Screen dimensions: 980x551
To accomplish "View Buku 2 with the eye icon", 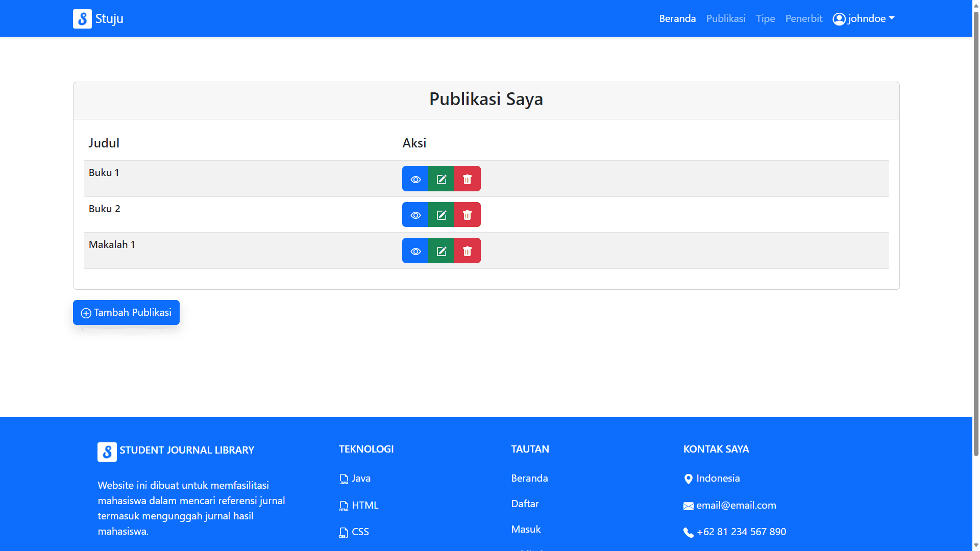I will coord(415,215).
